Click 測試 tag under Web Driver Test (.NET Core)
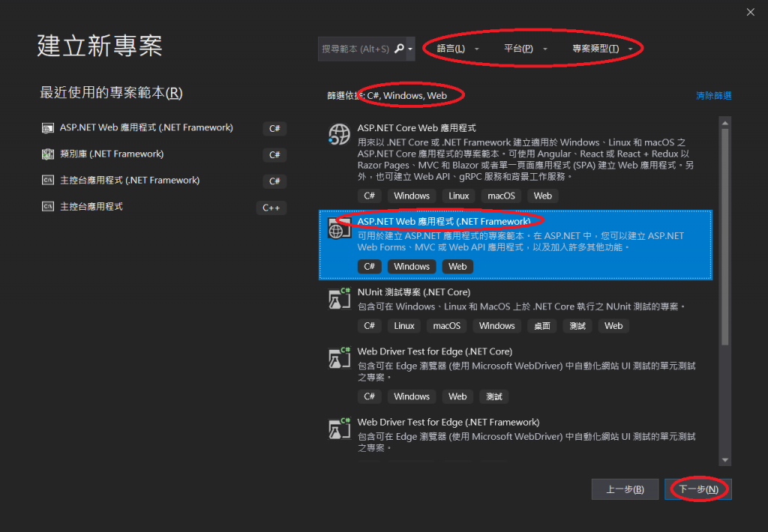768x532 pixels. point(493,396)
